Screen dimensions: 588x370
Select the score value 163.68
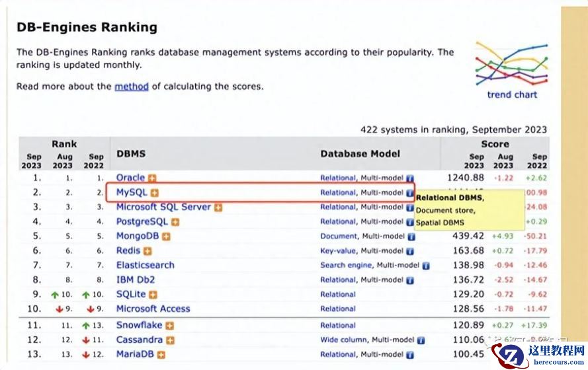[468, 250]
